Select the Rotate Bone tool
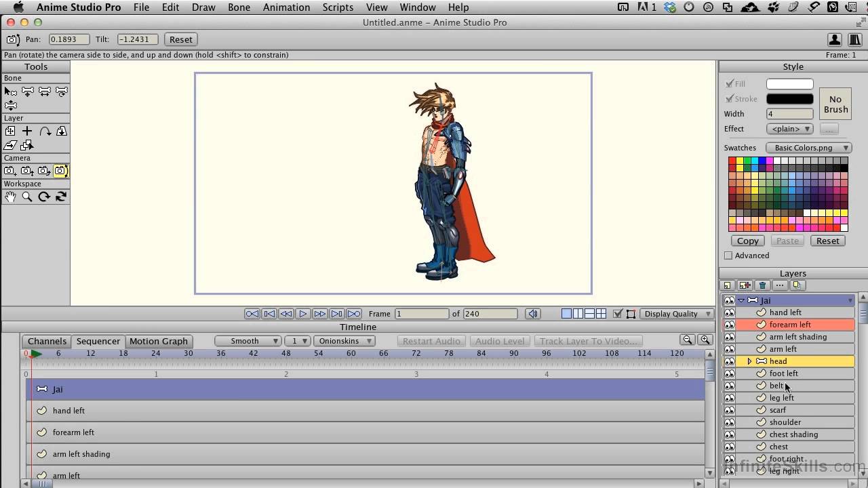The image size is (868, 488). 61,91
